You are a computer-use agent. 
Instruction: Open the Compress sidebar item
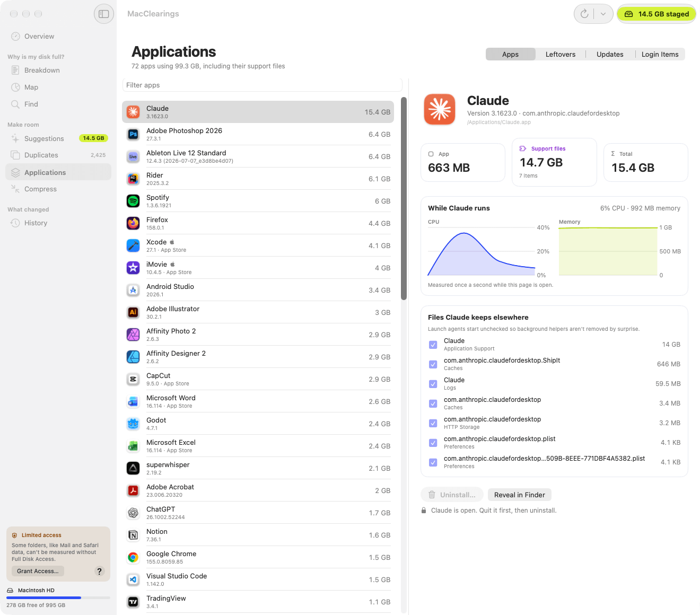click(58, 189)
